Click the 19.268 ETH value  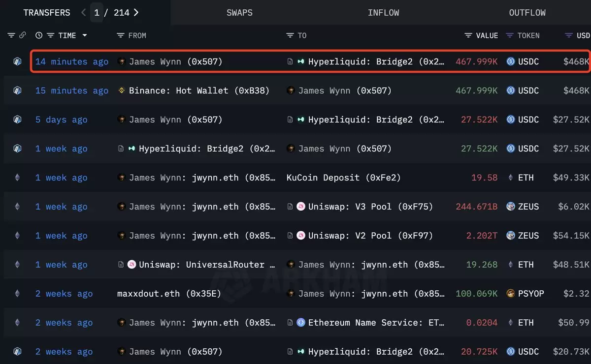point(482,265)
